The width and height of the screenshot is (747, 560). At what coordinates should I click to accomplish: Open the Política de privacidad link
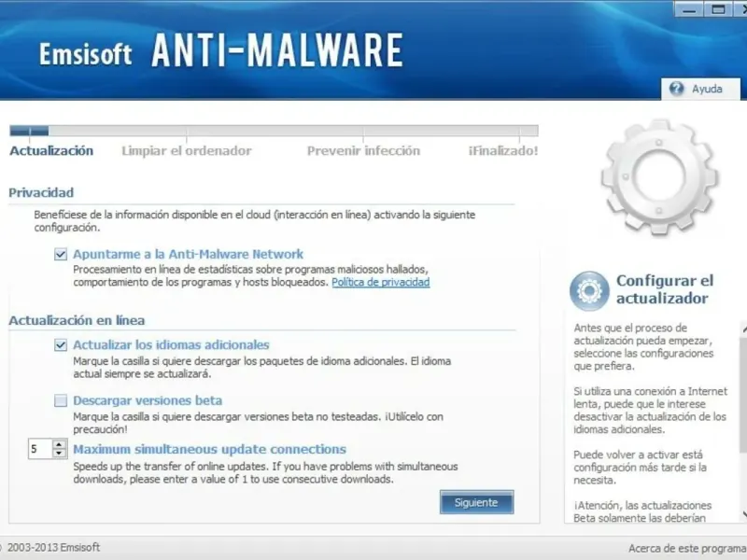click(381, 283)
